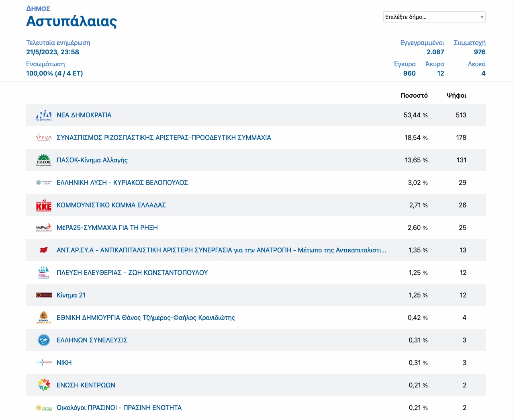
Task: Click the 'Τελευταία ενημέρωση' label
Action: click(x=58, y=43)
